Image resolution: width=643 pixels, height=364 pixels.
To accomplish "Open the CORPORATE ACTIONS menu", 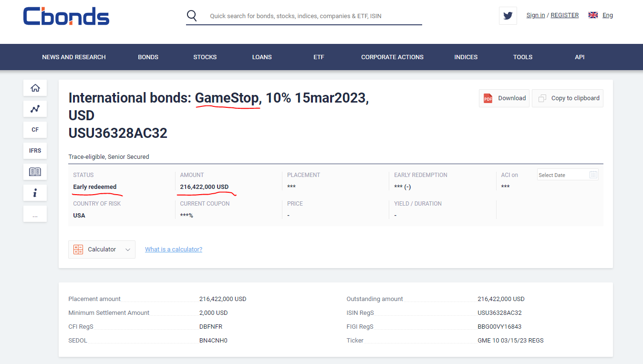I will pos(392,57).
